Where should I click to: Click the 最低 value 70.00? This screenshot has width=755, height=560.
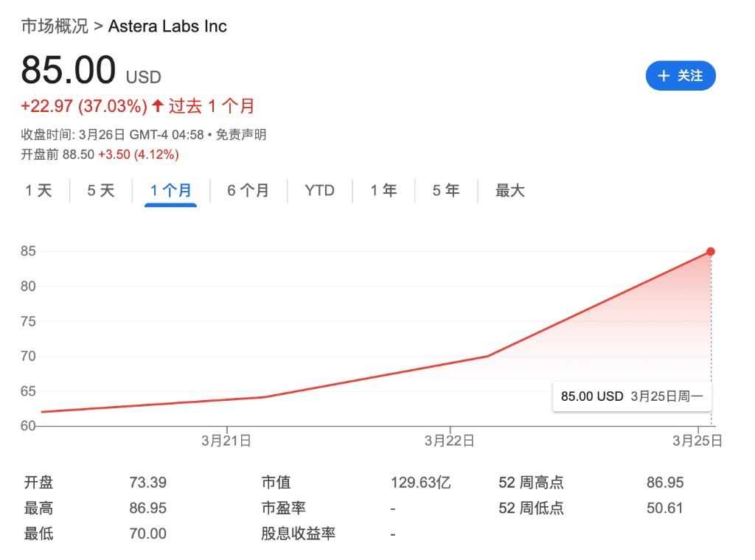point(147,533)
